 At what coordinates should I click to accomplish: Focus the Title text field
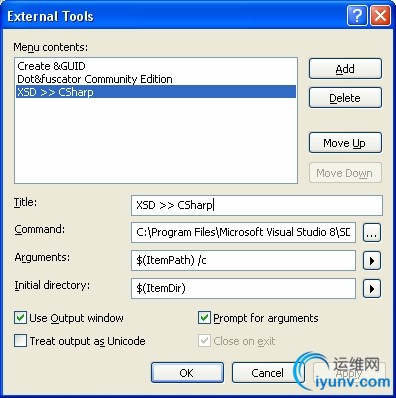(x=257, y=205)
